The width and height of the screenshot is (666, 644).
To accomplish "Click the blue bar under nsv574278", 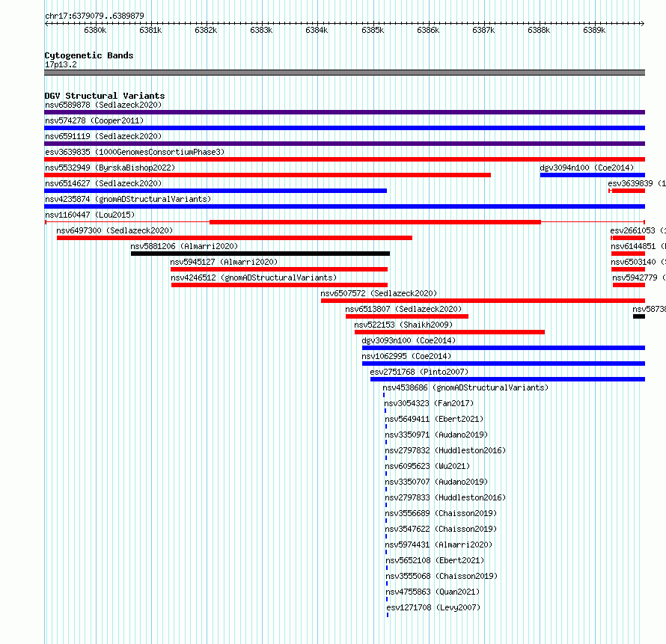I will pos(344,128).
